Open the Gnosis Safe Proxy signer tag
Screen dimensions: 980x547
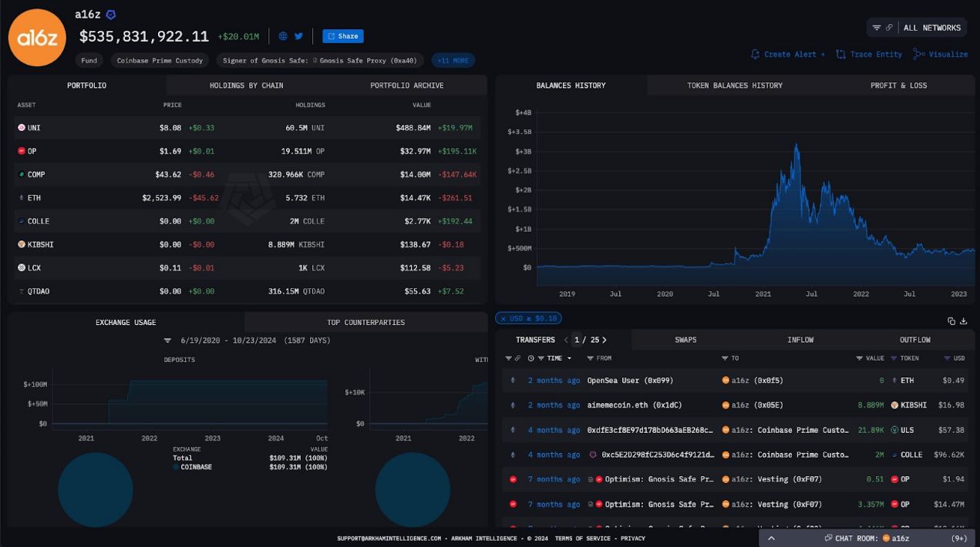pos(319,60)
